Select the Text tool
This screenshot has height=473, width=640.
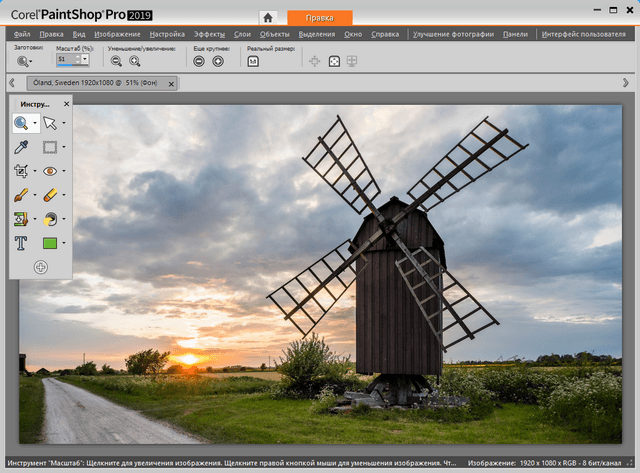point(21,243)
